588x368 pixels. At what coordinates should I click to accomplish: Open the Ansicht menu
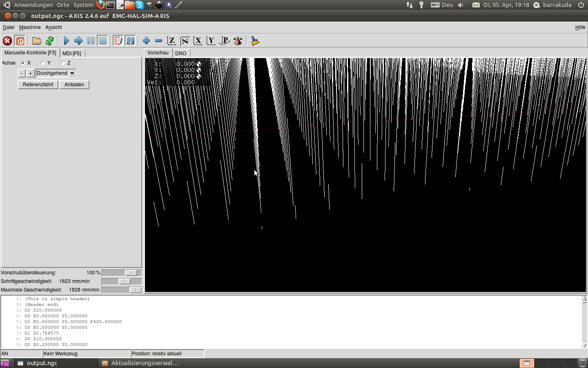click(53, 27)
